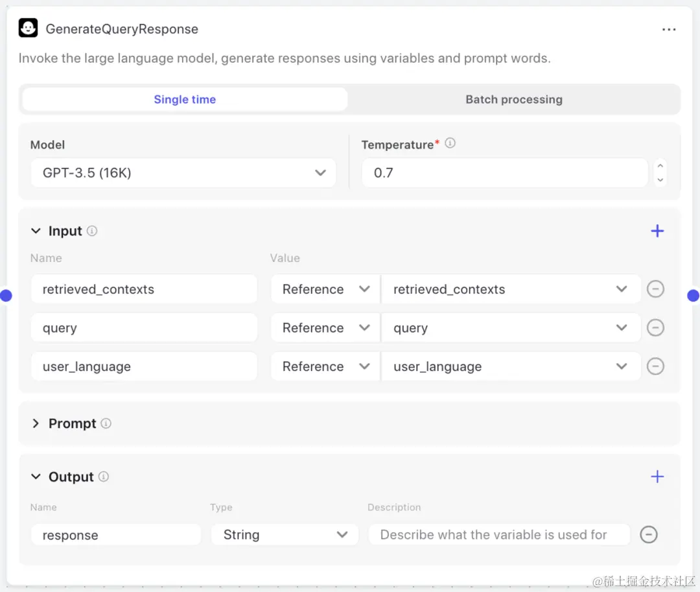Open the String type dropdown
This screenshot has height=592, width=700.
point(285,535)
